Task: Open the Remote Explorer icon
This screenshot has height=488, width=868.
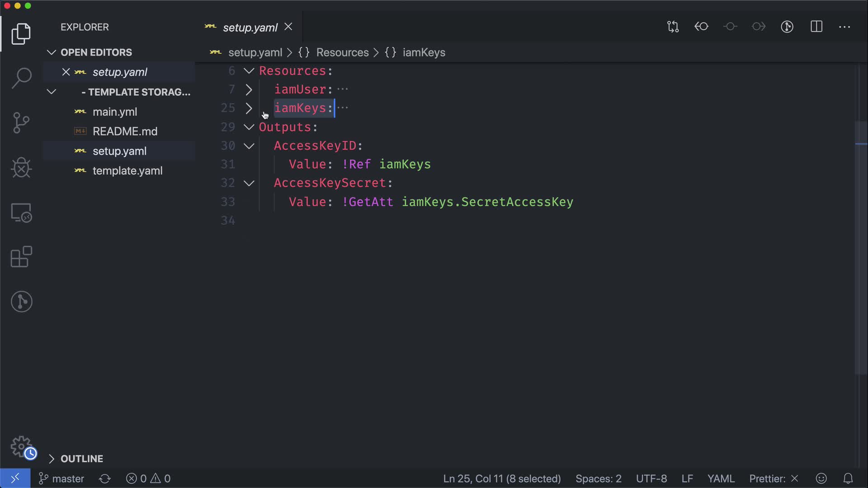Action: (21, 212)
